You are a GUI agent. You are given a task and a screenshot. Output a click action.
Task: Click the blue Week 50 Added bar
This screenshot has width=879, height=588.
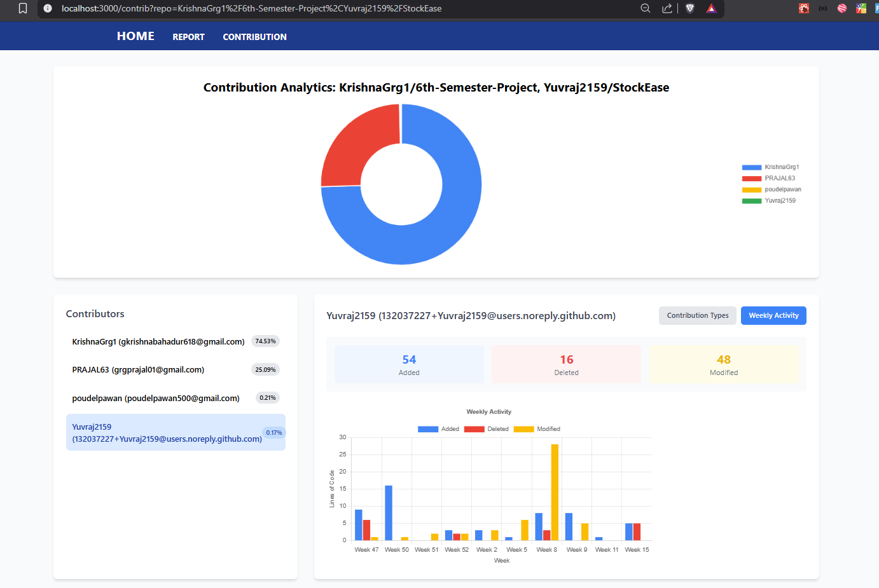(389, 513)
